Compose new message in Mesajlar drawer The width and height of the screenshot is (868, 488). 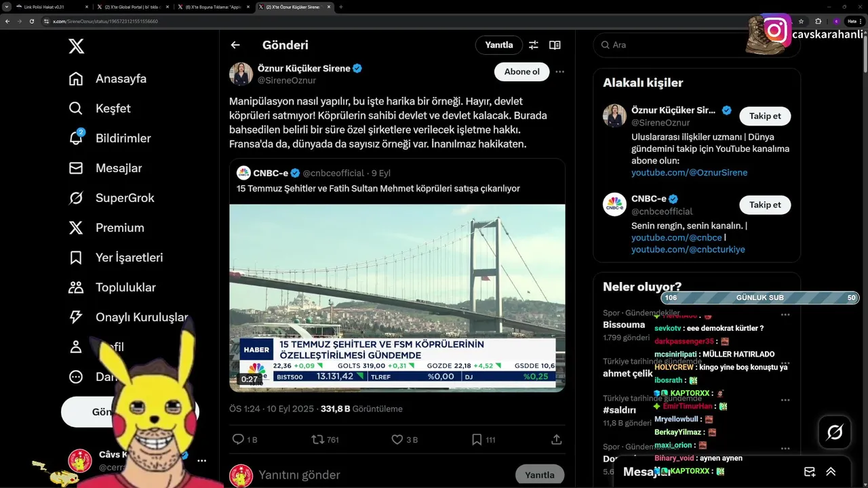(x=810, y=472)
